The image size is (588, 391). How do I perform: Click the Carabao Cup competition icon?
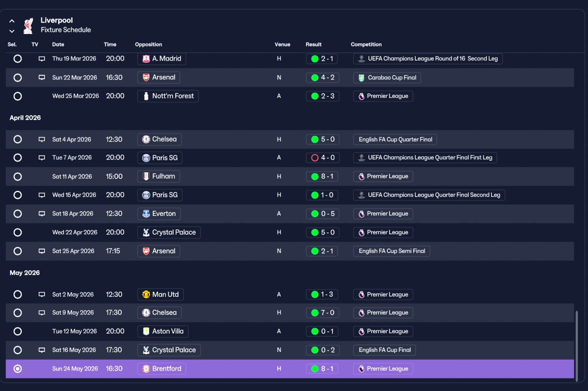tap(362, 78)
